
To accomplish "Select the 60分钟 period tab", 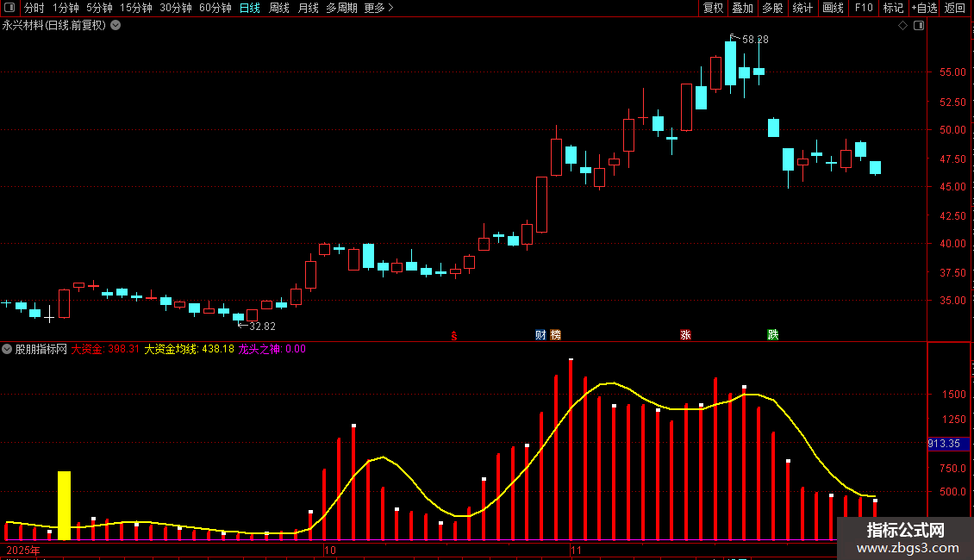I will (x=215, y=8).
